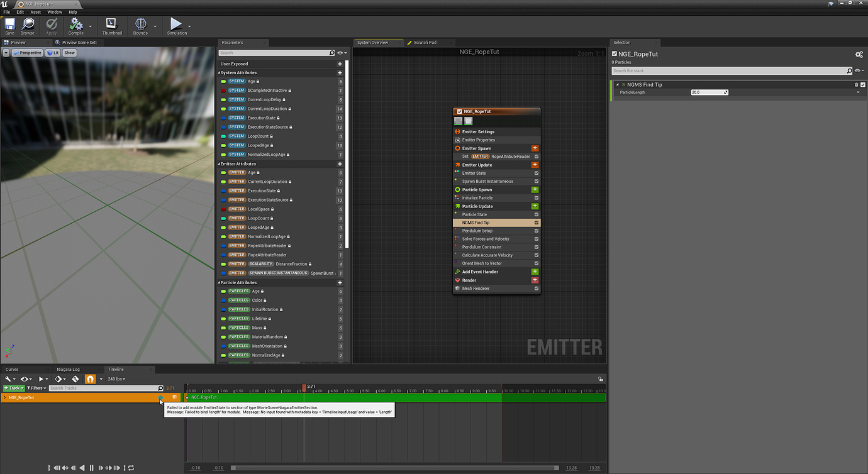
Task: Disable the NGMS Find Tip checkbox in the Selection panel
Action: 863,85
